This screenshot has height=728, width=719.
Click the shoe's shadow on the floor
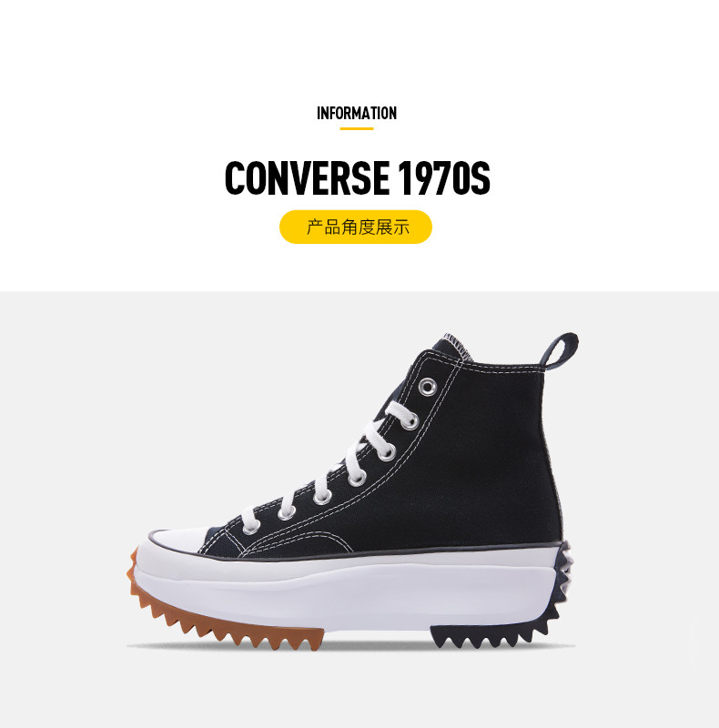point(350,646)
